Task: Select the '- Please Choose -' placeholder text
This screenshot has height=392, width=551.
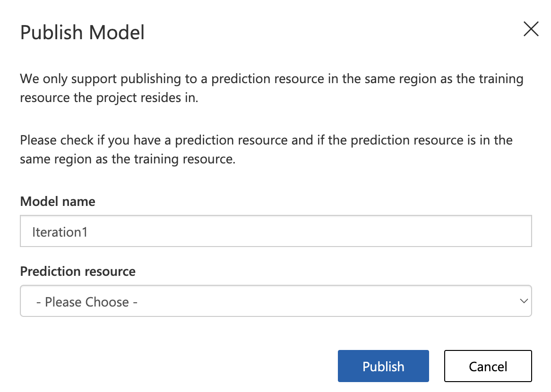Action: pos(87,302)
